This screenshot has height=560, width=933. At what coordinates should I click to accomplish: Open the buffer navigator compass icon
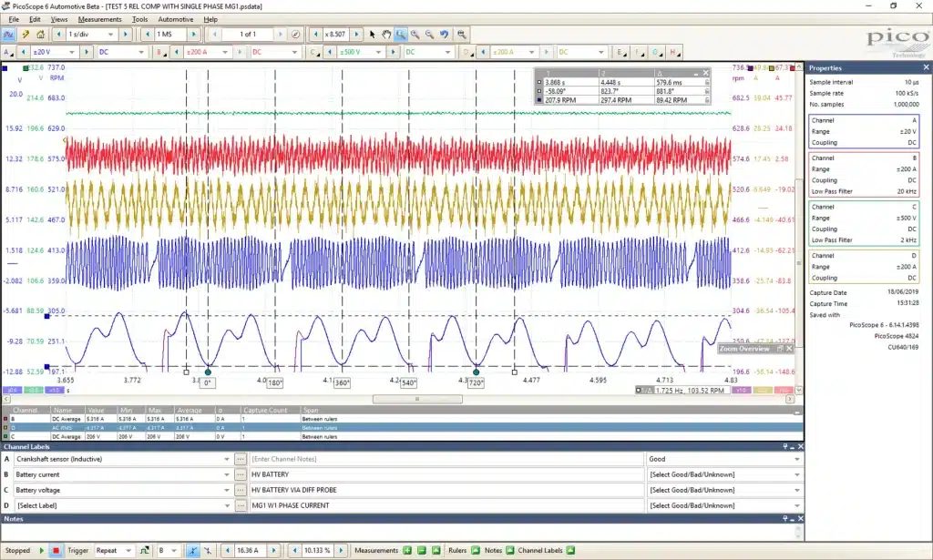[296, 35]
